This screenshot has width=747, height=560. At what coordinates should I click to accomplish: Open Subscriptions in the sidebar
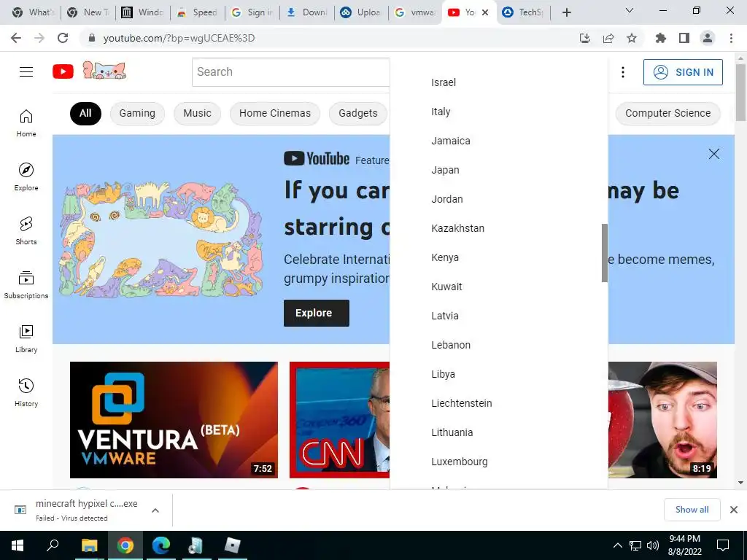pos(26,285)
